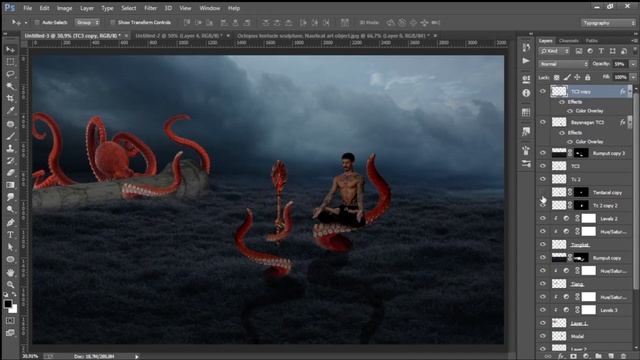
Task: Collapse effects of TC3 copy layer
Action: click(630, 91)
